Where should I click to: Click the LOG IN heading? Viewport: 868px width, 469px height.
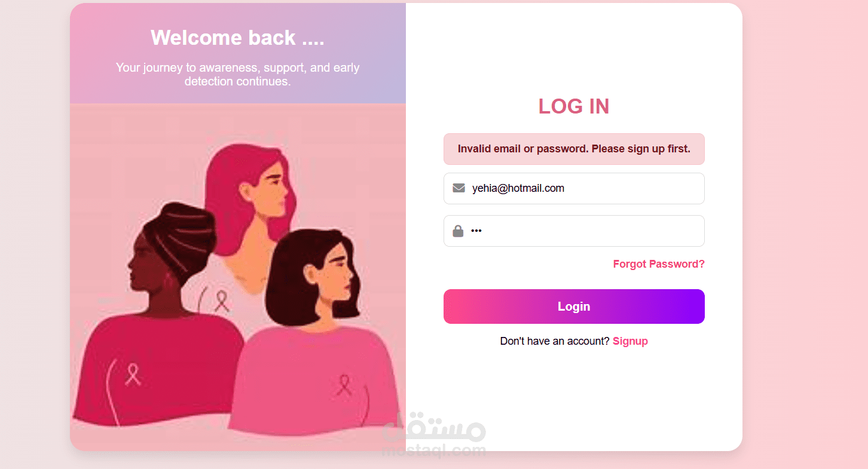(x=574, y=106)
